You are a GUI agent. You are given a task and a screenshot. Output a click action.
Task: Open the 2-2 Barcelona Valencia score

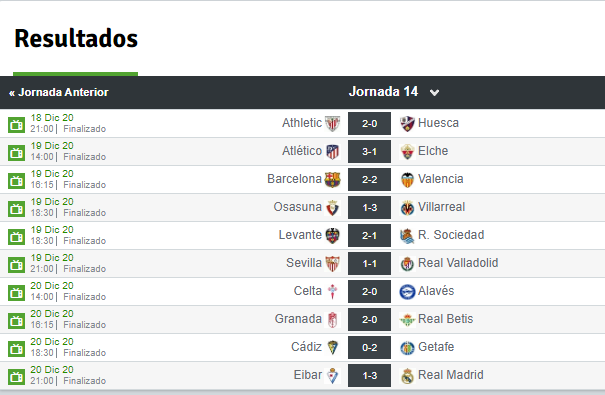[x=369, y=180]
